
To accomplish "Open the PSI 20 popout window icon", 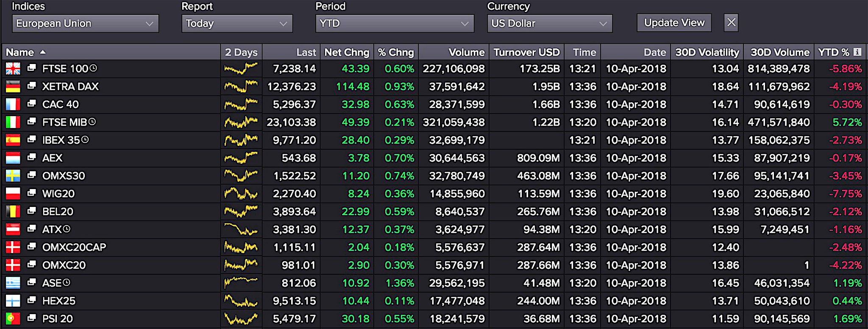I will 31,318.
